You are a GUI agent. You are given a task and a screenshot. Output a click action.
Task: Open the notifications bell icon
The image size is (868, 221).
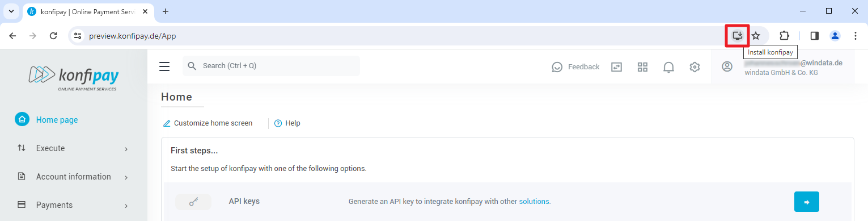(x=669, y=67)
